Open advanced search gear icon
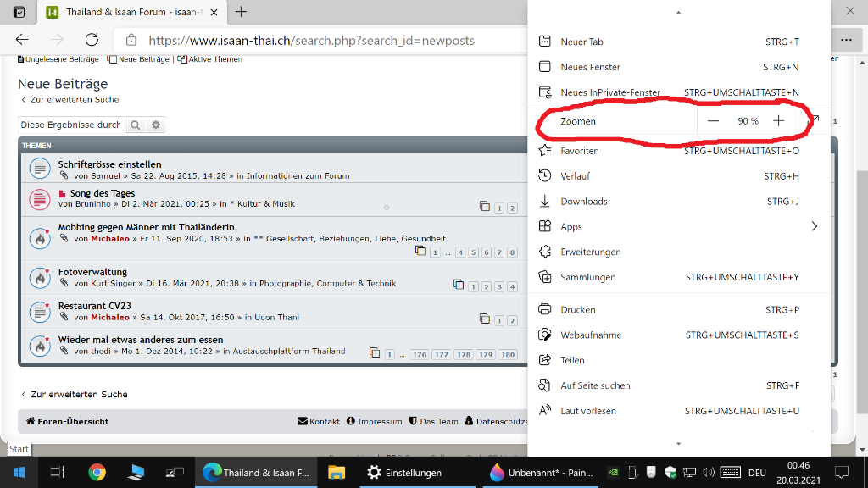Viewport: 868px width, 488px height. click(x=156, y=125)
